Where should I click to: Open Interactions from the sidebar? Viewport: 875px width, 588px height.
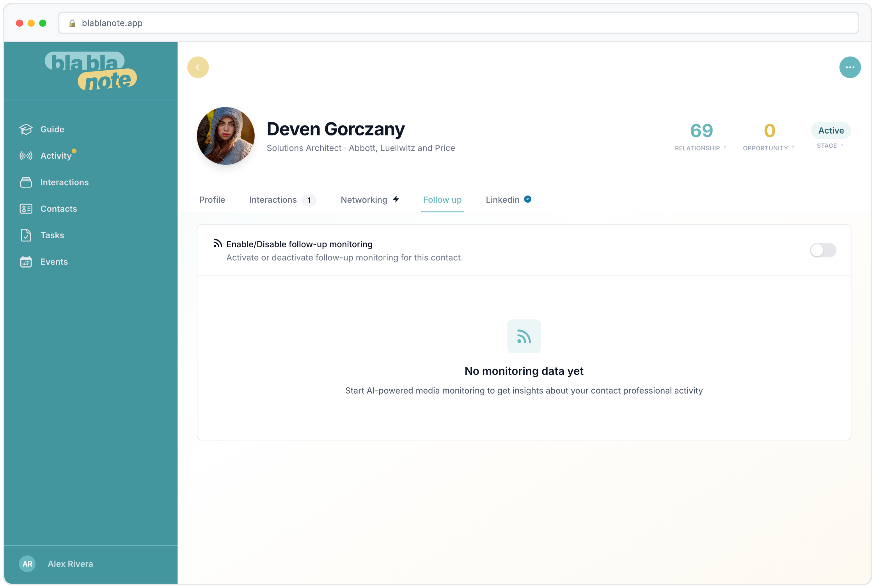click(x=64, y=182)
